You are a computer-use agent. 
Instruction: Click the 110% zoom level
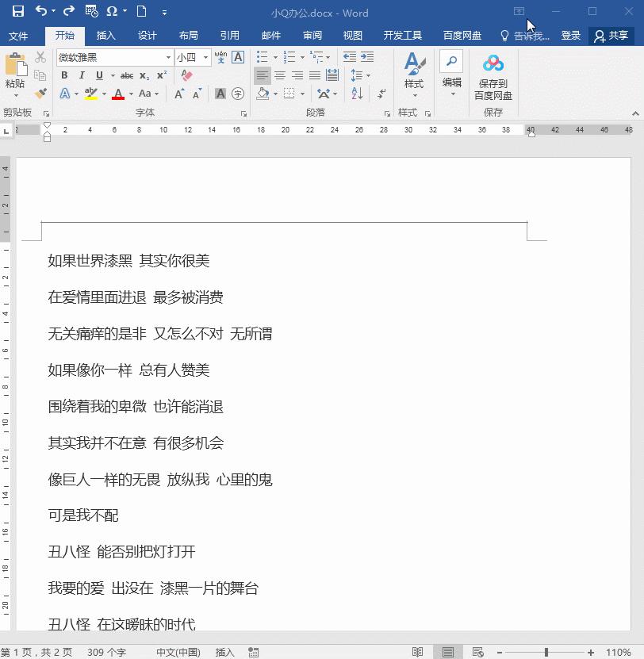(x=619, y=653)
